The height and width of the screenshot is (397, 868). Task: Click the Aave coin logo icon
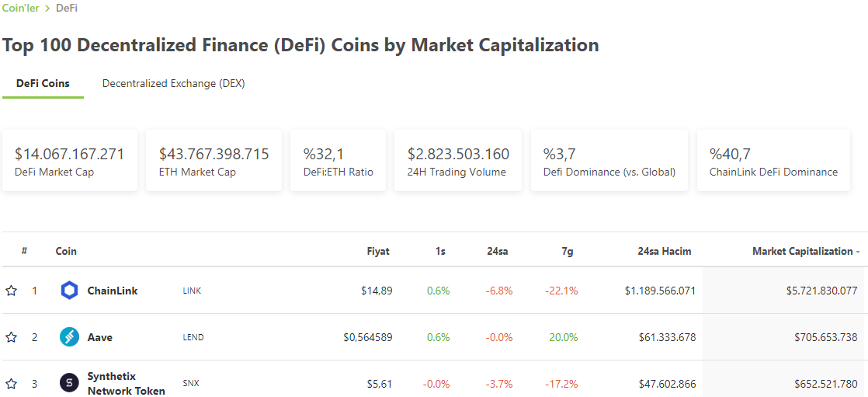(69, 337)
